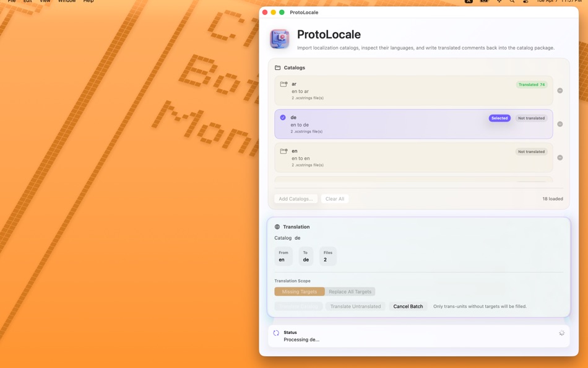Click the refresh icon next to Status
This screenshot has width=588, height=368.
click(276, 333)
